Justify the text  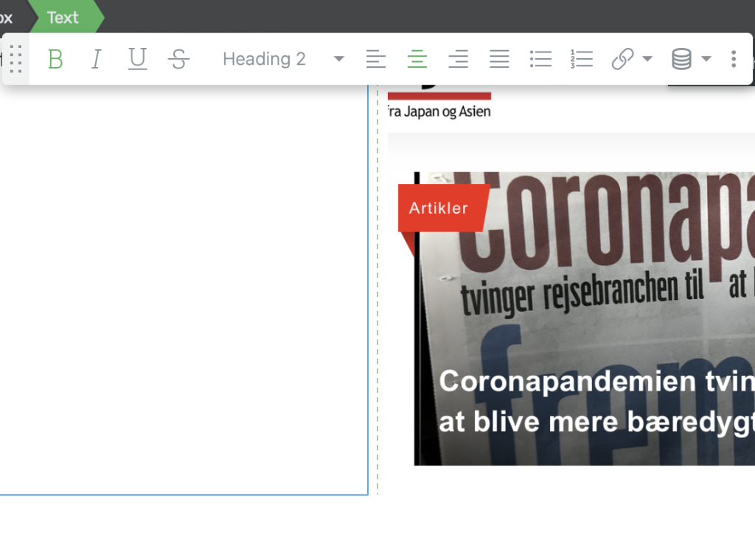[499, 59]
